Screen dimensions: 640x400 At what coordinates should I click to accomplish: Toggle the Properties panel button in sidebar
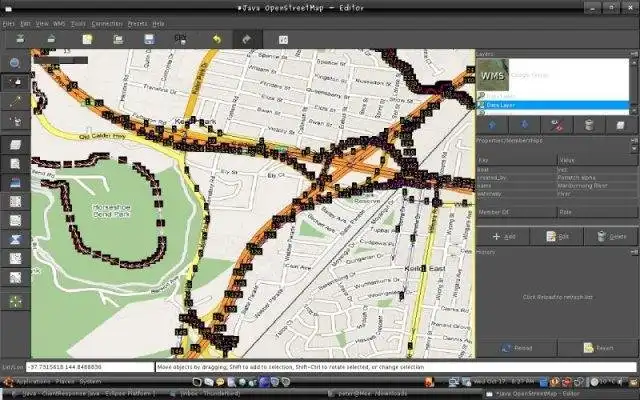point(15,165)
